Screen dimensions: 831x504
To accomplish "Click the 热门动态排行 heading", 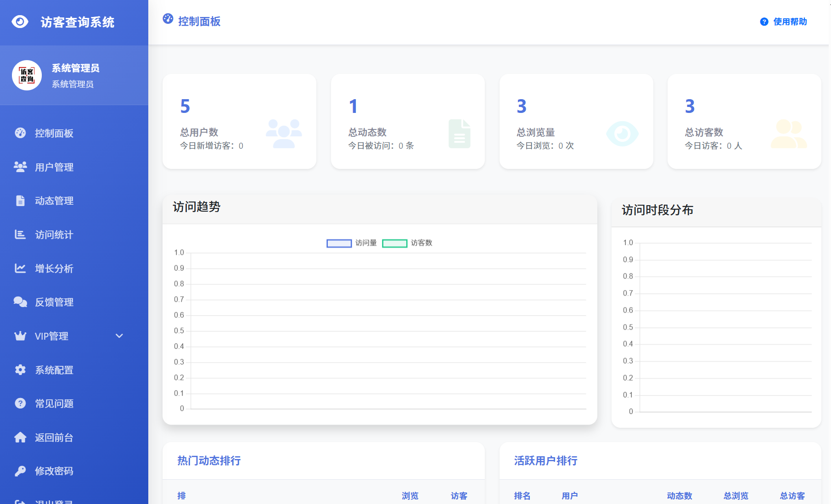I will [209, 460].
